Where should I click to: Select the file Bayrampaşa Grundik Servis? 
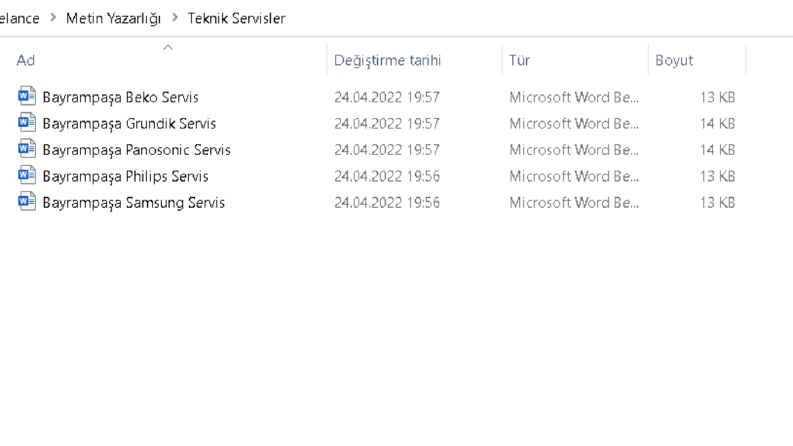click(129, 123)
